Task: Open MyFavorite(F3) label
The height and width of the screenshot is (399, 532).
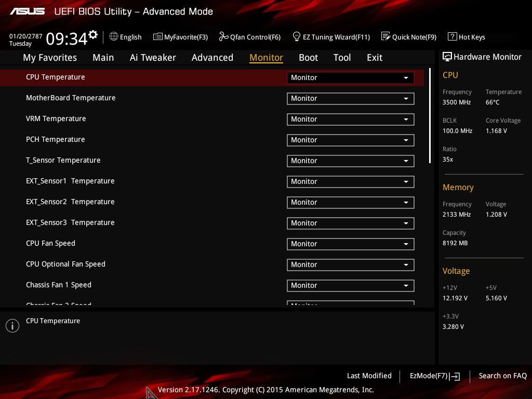Action: coord(186,37)
